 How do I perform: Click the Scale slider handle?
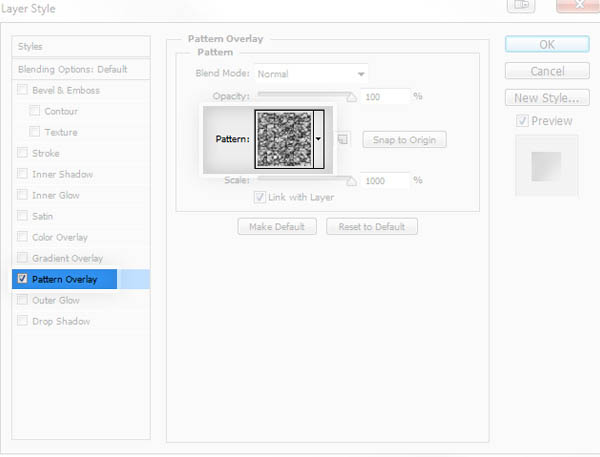coord(351,182)
